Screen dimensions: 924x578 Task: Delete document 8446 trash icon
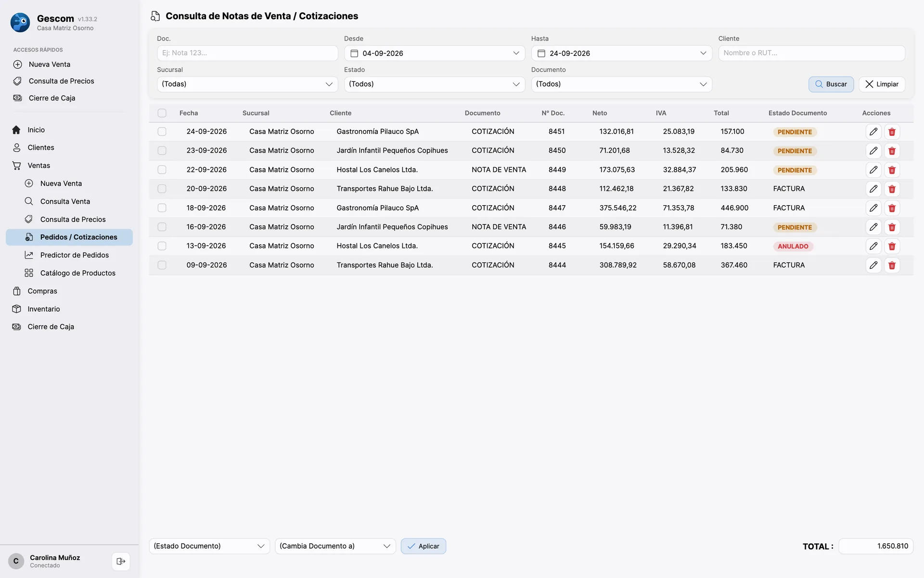coord(892,227)
